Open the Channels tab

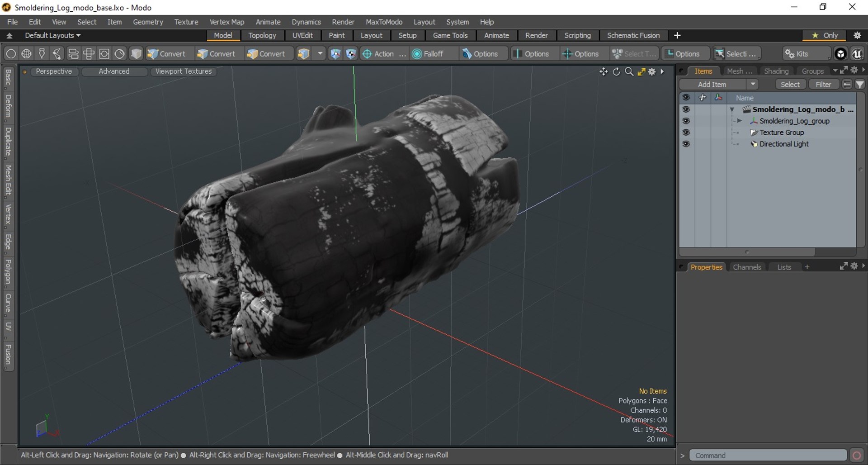coord(747,267)
